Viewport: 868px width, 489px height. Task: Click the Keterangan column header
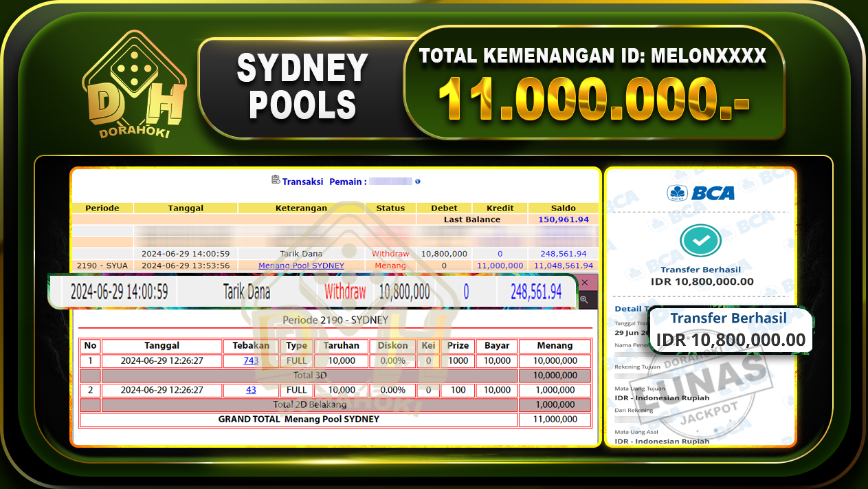coord(301,208)
